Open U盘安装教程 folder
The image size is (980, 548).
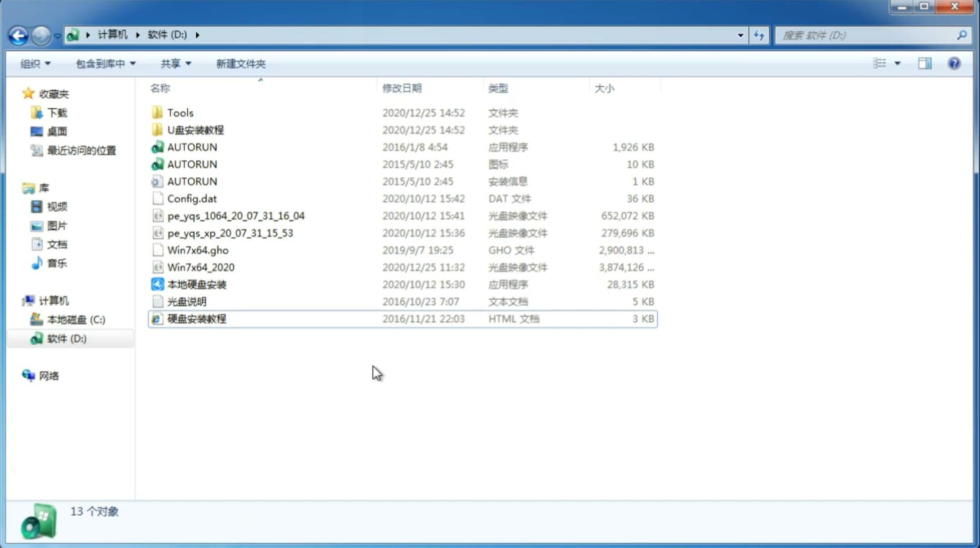195,129
